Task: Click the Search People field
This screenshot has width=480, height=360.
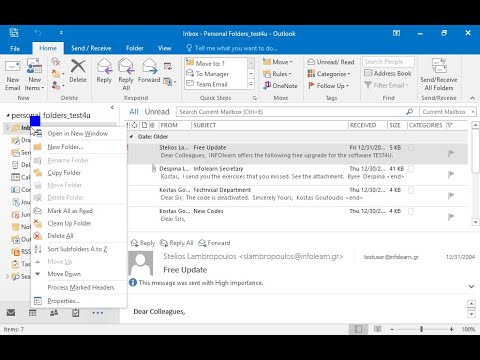Action: pyautogui.click(x=388, y=62)
